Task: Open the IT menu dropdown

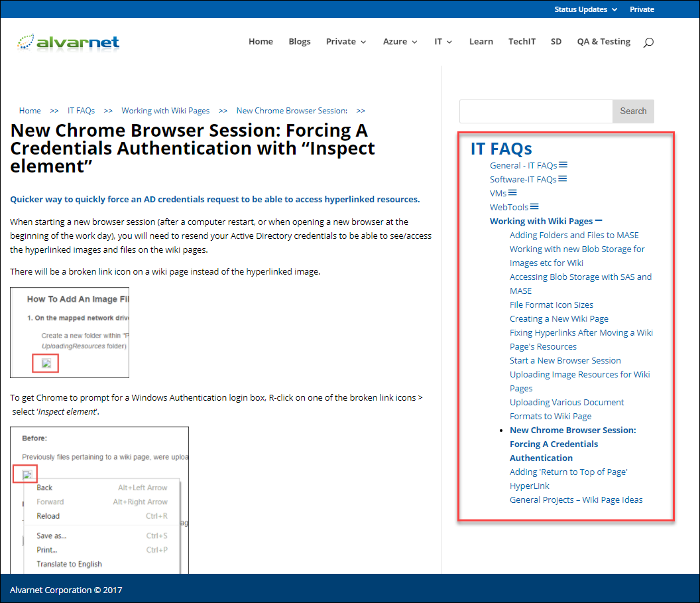Action: (443, 42)
